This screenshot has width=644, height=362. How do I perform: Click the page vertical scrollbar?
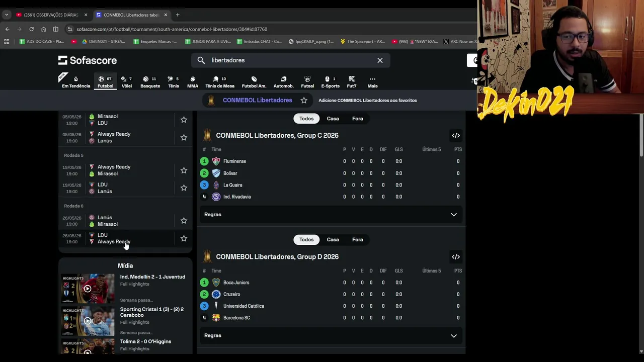[x=641, y=136]
